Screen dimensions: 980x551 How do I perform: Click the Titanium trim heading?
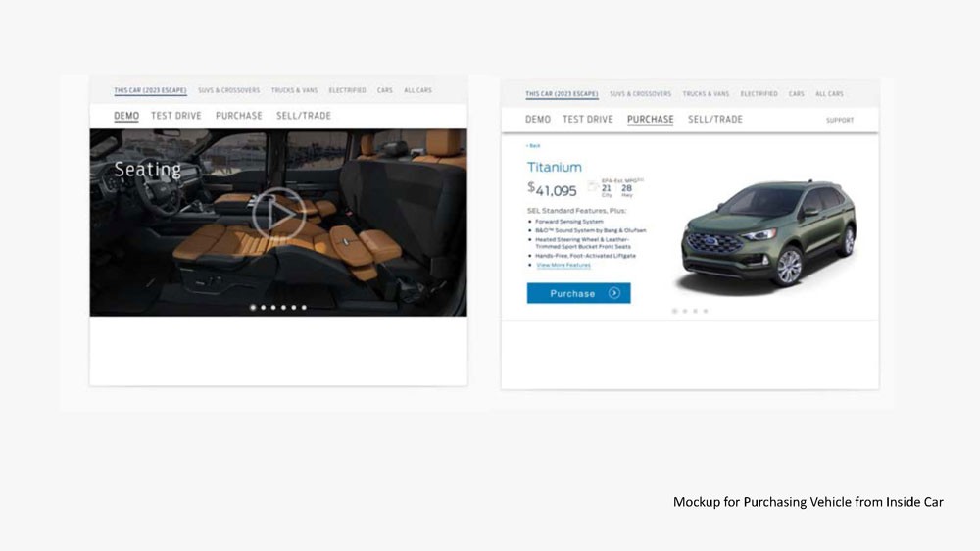555,167
